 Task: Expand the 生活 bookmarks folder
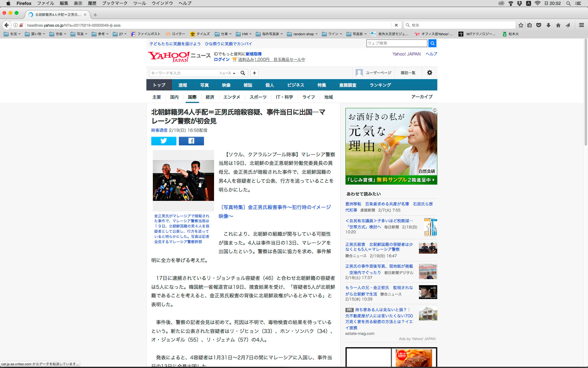tap(12, 34)
